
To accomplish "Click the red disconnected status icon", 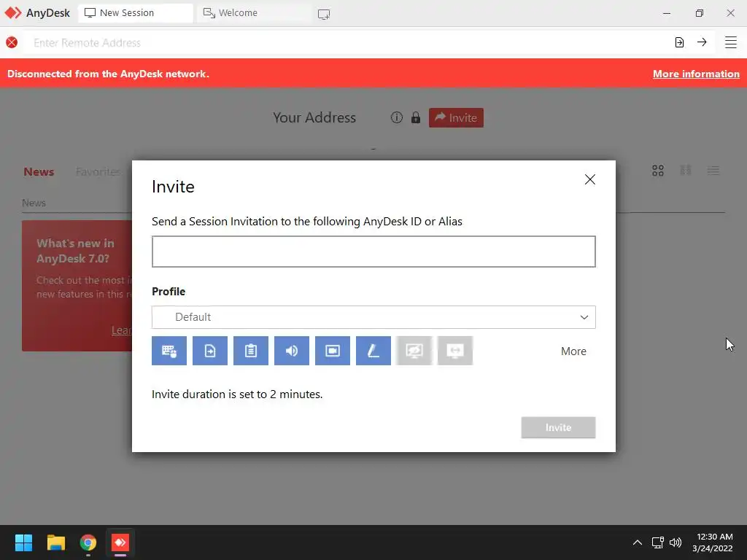I will 12,42.
